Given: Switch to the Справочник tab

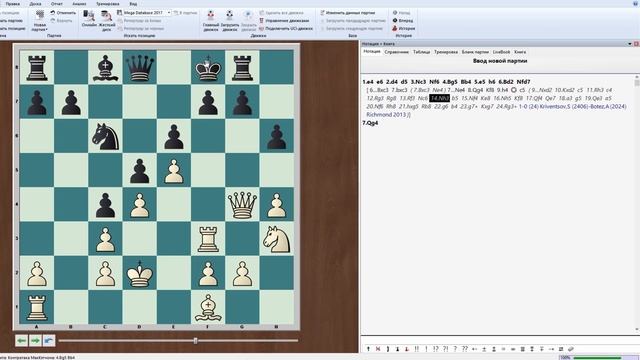Looking at the screenshot, I should click(396, 52).
